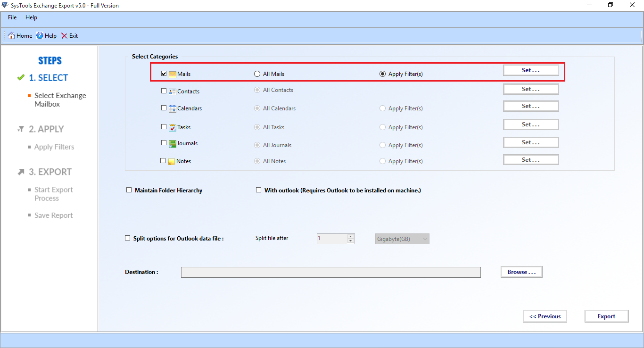Click the Tasks clipboard icon
The height and width of the screenshot is (348, 644).
173,127
